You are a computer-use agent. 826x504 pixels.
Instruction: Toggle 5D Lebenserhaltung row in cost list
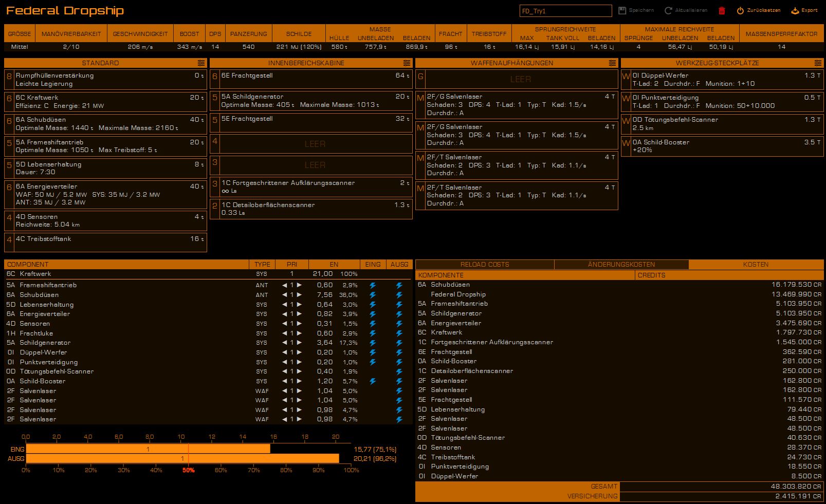click(x=619, y=409)
